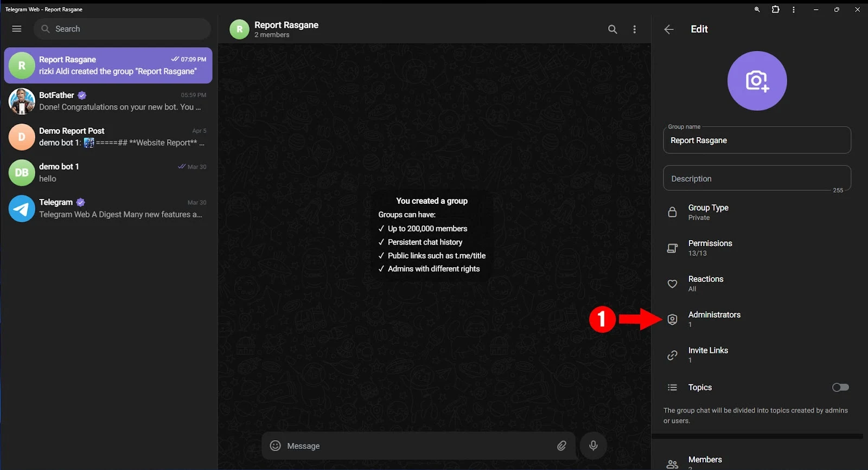Open the hamburger main menu
Viewport: 868px width, 470px height.
coord(17,29)
